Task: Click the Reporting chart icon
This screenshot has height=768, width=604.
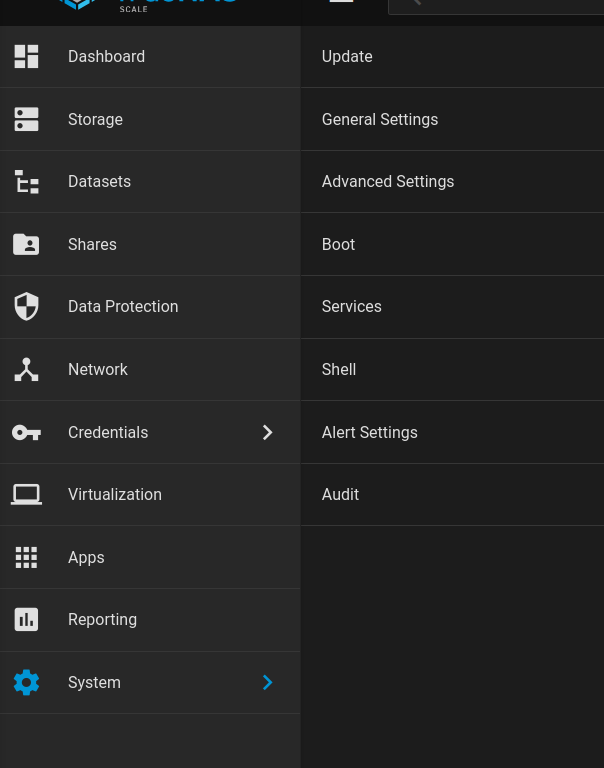Action: pos(26,620)
